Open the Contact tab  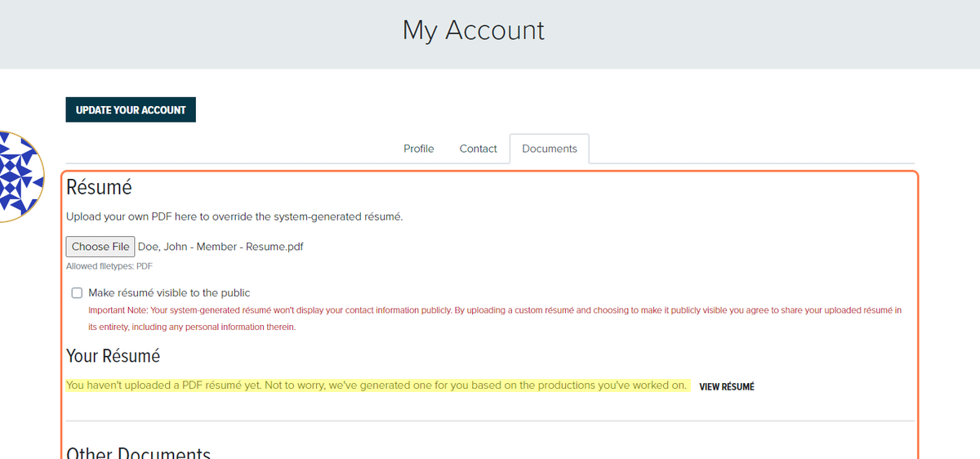479,149
